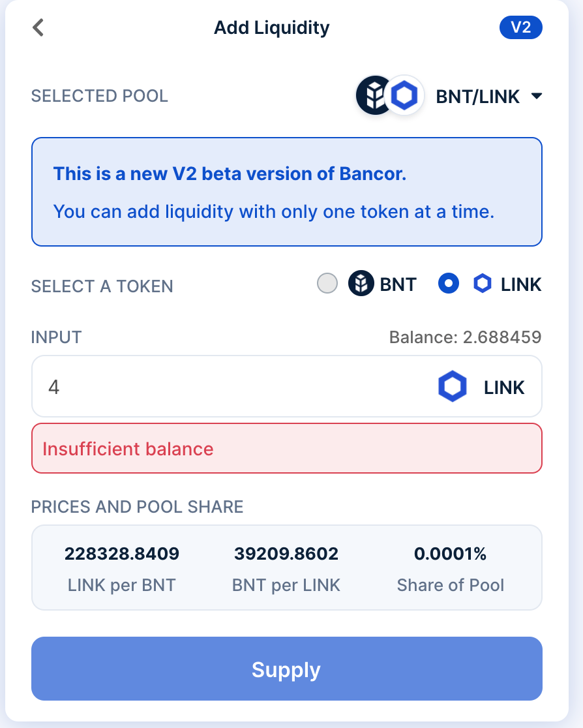Select the BNT radio button
Viewport: 583px width, 728px height.
pos(327,283)
